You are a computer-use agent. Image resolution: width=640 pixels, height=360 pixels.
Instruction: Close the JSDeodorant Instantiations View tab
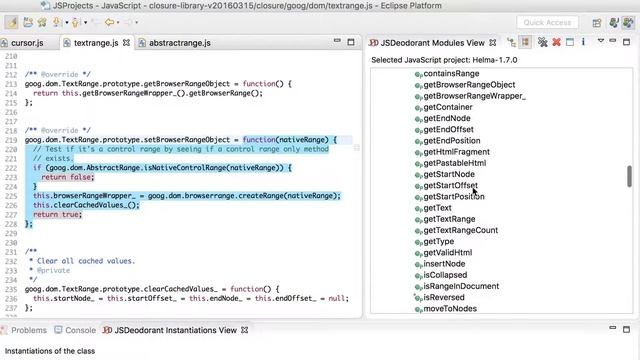point(244,330)
